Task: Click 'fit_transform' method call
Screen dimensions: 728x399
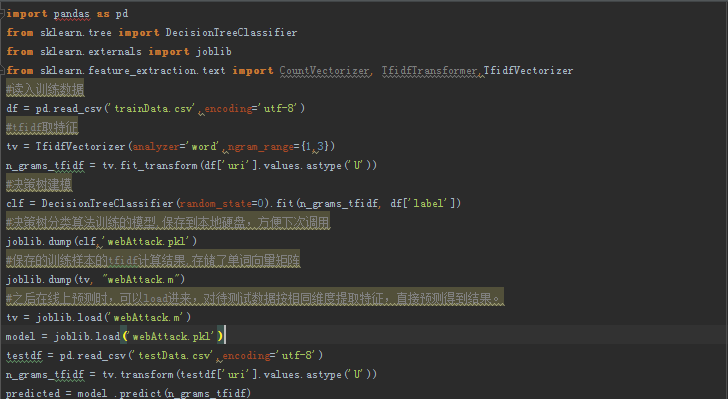Action: 159,165
